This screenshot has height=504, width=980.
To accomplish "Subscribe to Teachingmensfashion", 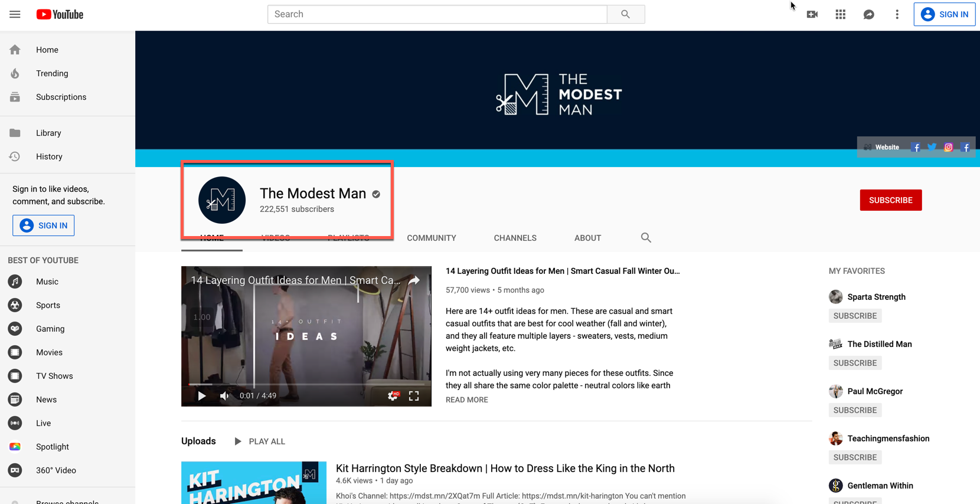I will [855, 457].
